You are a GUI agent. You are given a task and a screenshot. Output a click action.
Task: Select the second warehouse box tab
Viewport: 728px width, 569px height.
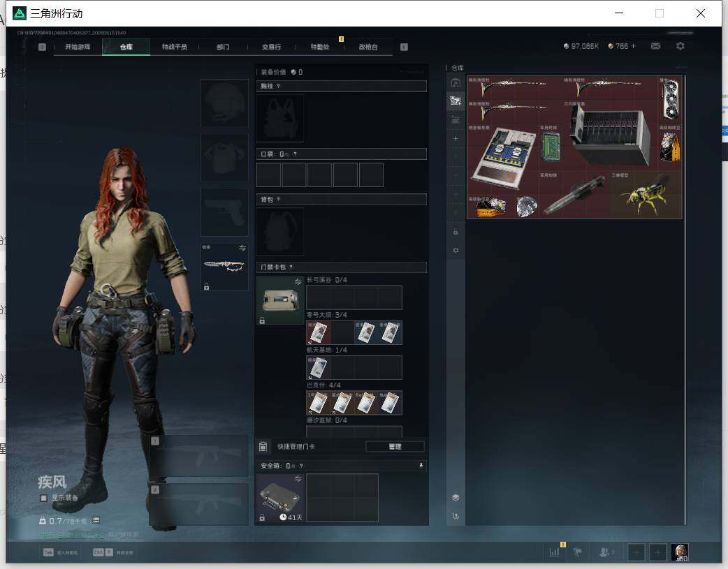456,101
